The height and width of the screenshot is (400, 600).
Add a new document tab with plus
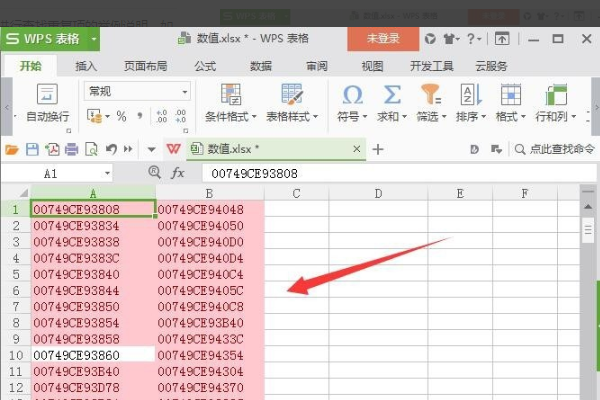378,149
